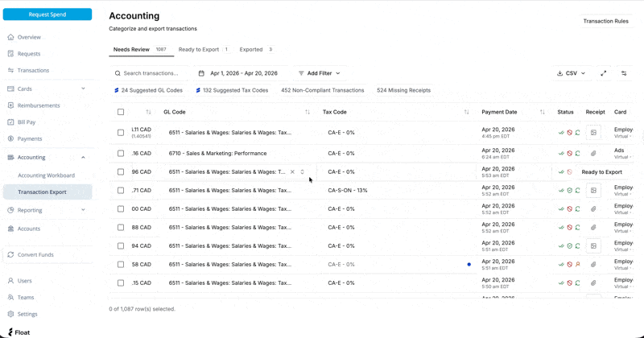The height and width of the screenshot is (338, 644).
Task: Click the Reimbursements icon in sidebar
Action: pos(10,105)
